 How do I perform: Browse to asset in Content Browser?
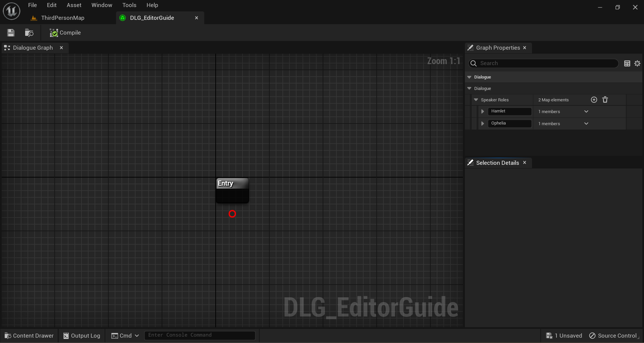coord(29,33)
